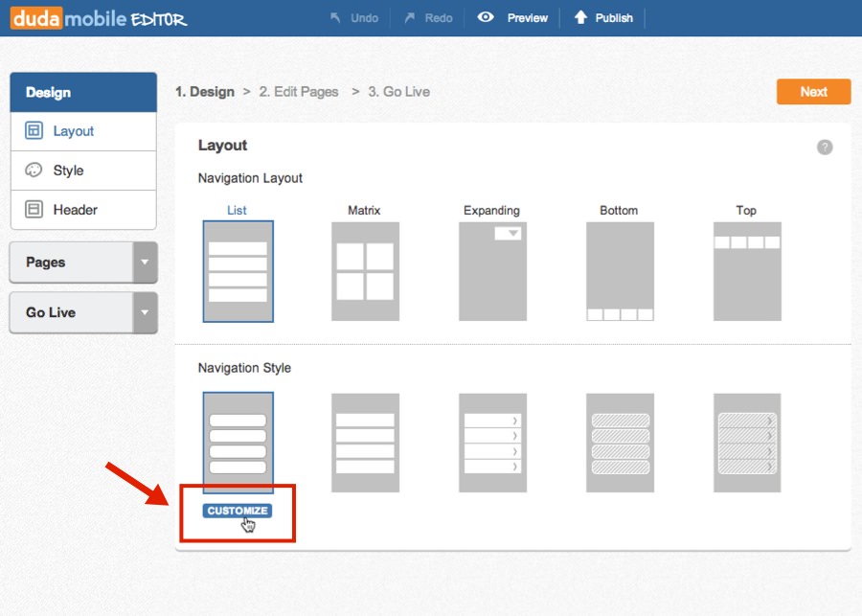This screenshot has height=616, width=862.
Task: Click the Matrix layout label
Action: point(364,210)
